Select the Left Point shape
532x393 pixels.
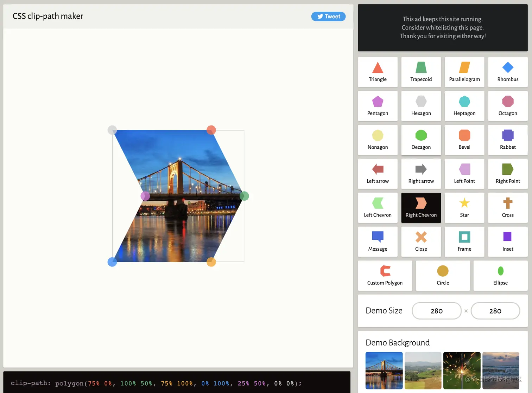coord(464,174)
